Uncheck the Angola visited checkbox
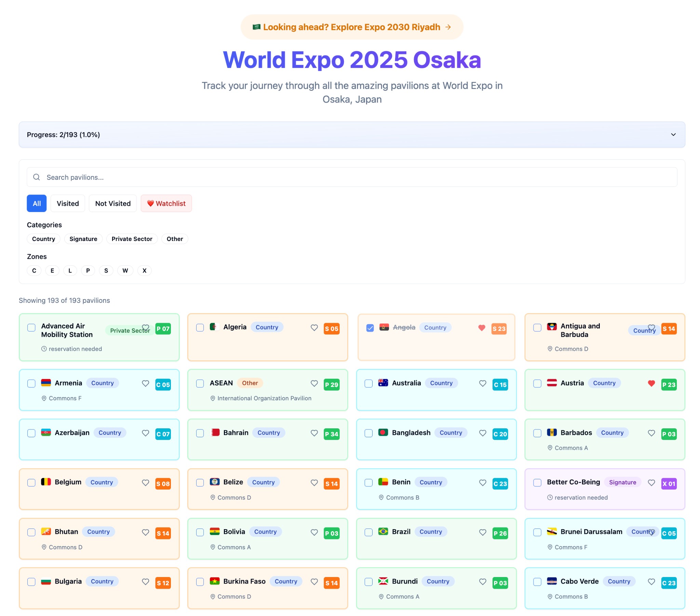This screenshot has width=700, height=616. click(370, 328)
